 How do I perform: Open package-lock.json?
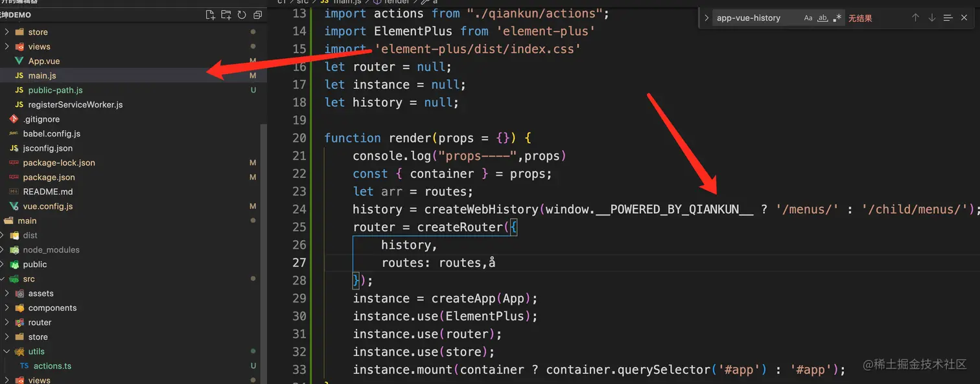point(59,163)
